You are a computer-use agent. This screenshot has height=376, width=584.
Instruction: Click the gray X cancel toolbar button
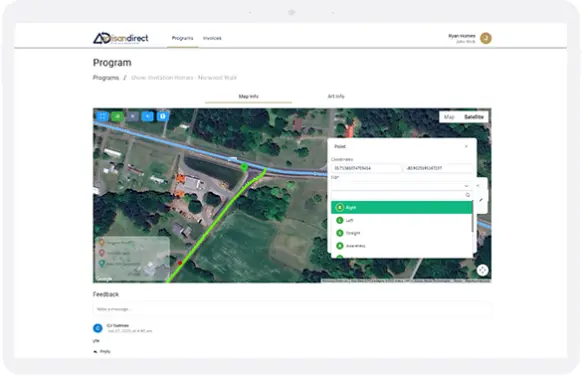(x=133, y=117)
